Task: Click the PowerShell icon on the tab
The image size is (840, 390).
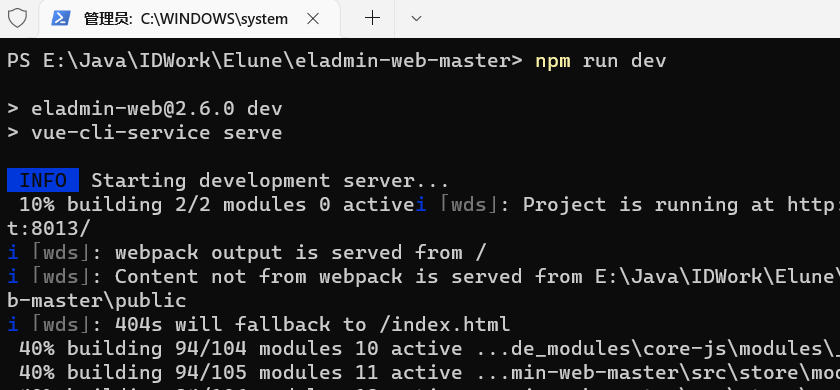Action: [x=61, y=19]
